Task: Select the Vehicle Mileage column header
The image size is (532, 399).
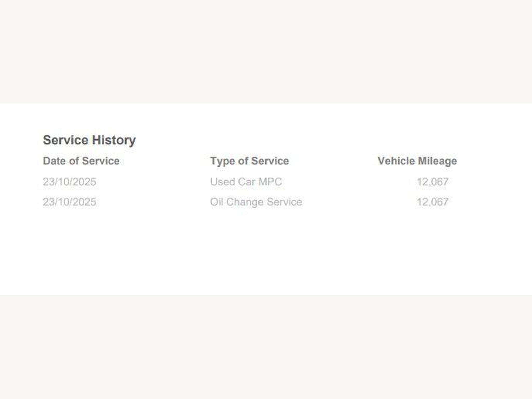Action: coord(417,161)
